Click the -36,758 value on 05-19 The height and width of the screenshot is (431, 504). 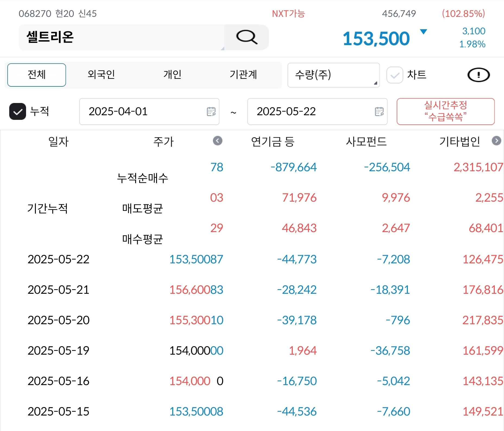[x=390, y=351]
